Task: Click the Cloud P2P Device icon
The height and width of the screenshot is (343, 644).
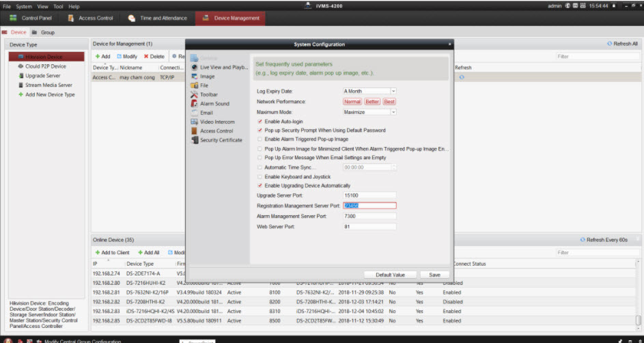Action: (x=20, y=66)
